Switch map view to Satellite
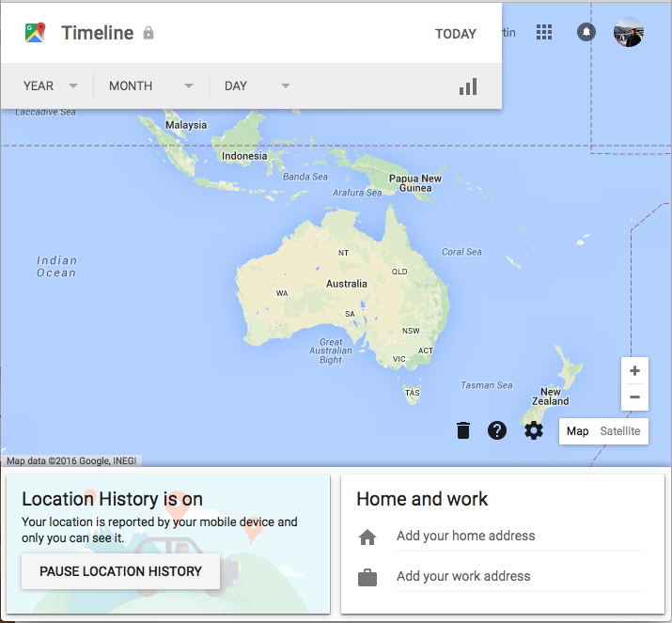The height and width of the screenshot is (623, 672). click(620, 431)
